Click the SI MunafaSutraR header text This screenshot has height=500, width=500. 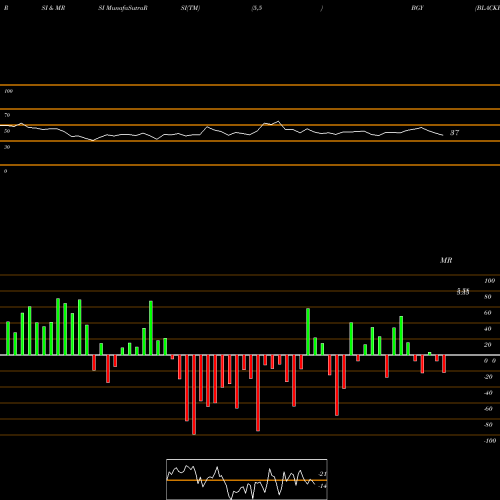coord(123,8)
